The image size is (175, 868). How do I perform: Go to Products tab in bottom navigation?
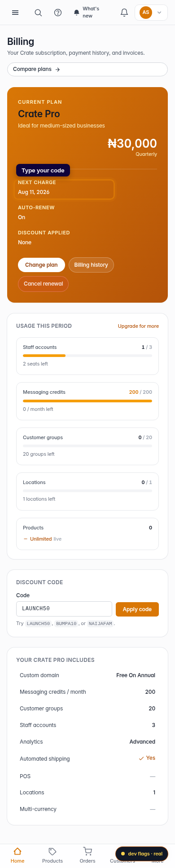click(x=52, y=855)
